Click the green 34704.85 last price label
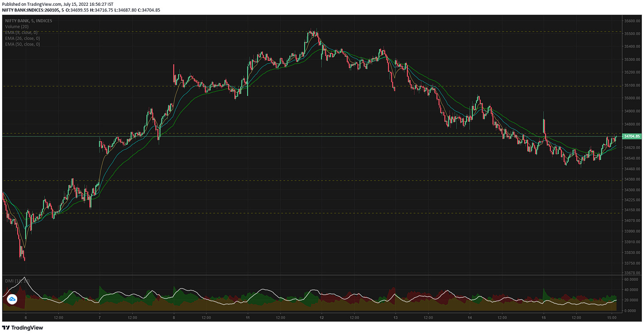 pyautogui.click(x=631, y=137)
